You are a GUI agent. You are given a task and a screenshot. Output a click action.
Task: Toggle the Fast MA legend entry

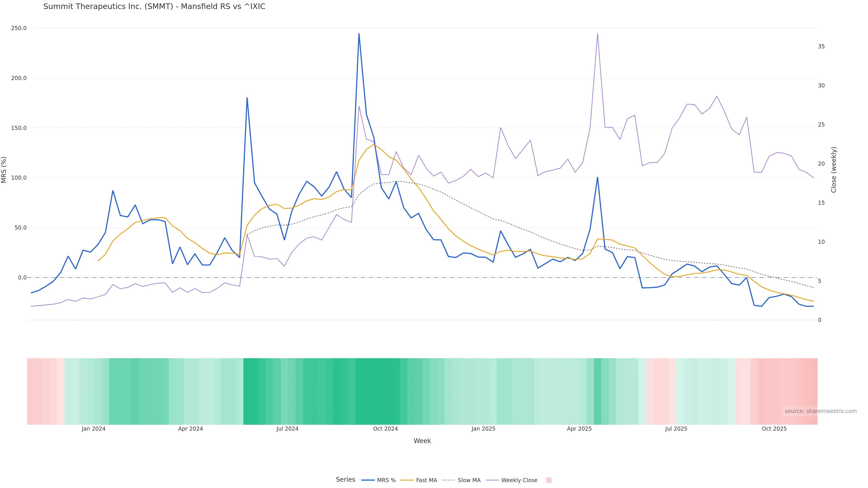click(426, 480)
